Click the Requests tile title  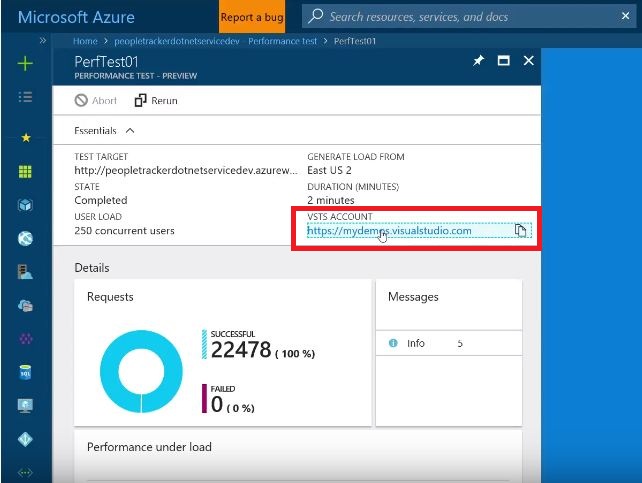110,297
